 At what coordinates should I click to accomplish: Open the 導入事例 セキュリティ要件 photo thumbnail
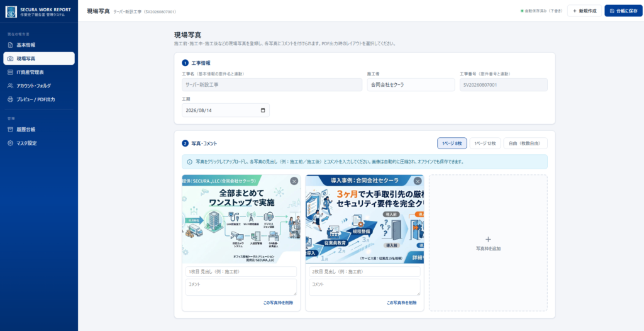[365, 219]
